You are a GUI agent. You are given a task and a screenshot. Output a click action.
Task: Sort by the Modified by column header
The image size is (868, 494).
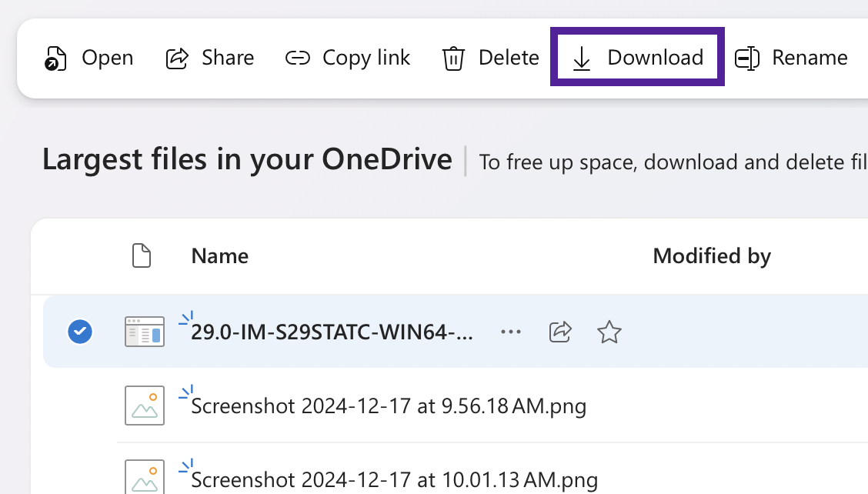[x=712, y=256]
